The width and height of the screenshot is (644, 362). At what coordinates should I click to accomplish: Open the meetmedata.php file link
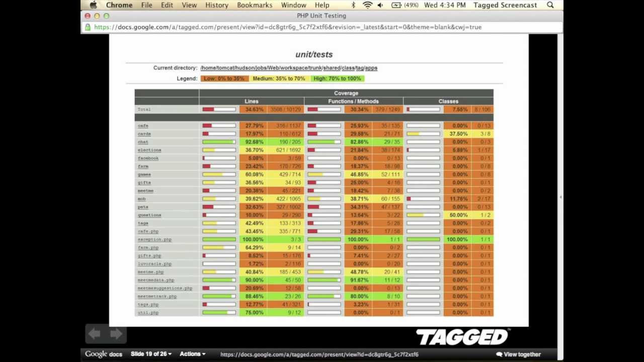(x=155, y=280)
